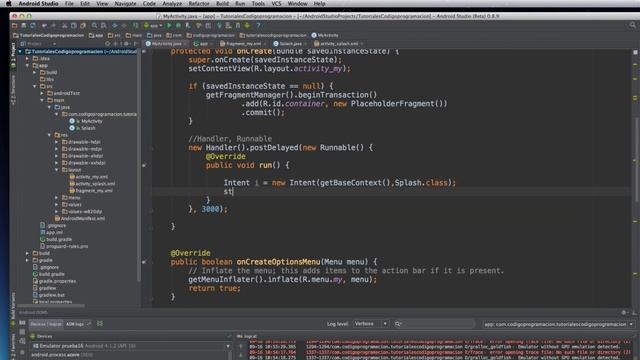Click the Paste icon in toolbar
The width and height of the screenshot is (640, 360).
point(83,25)
